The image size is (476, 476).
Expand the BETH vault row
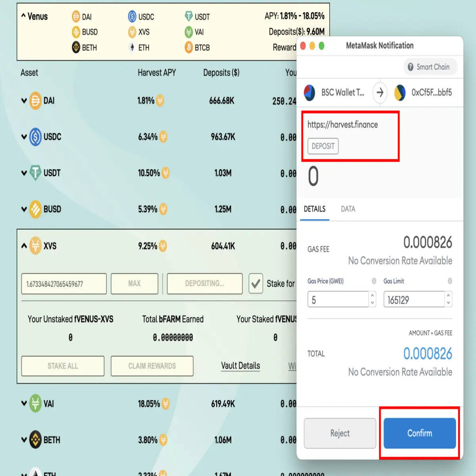tap(24, 440)
